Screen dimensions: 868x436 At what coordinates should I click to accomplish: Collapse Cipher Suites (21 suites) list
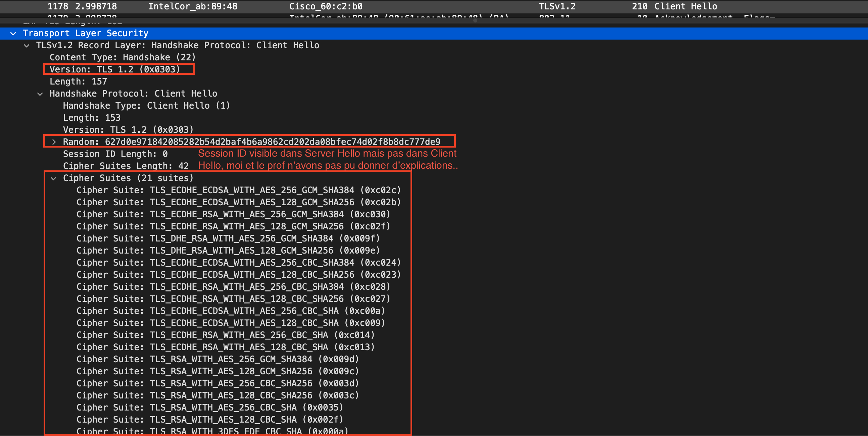(53, 178)
